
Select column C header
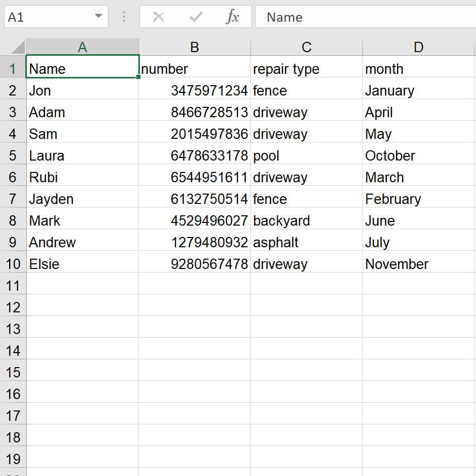pos(307,47)
